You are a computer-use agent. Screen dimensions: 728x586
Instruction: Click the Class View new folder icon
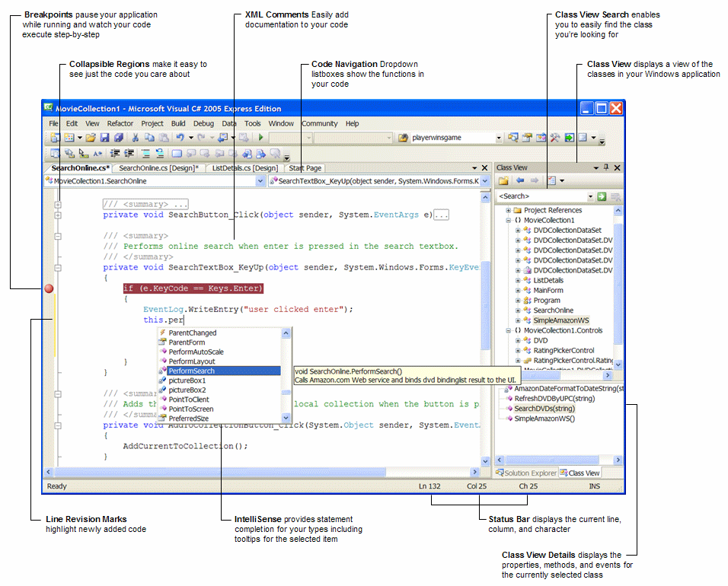pyautogui.click(x=503, y=180)
